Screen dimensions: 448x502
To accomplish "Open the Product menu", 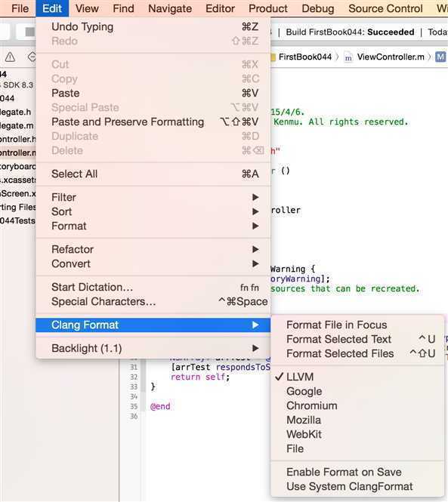I will (268, 8).
